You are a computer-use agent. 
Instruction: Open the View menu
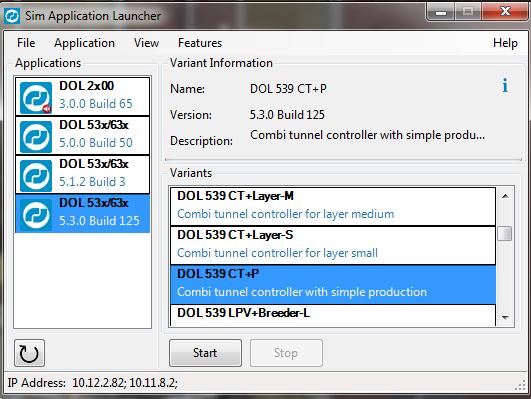pos(146,43)
